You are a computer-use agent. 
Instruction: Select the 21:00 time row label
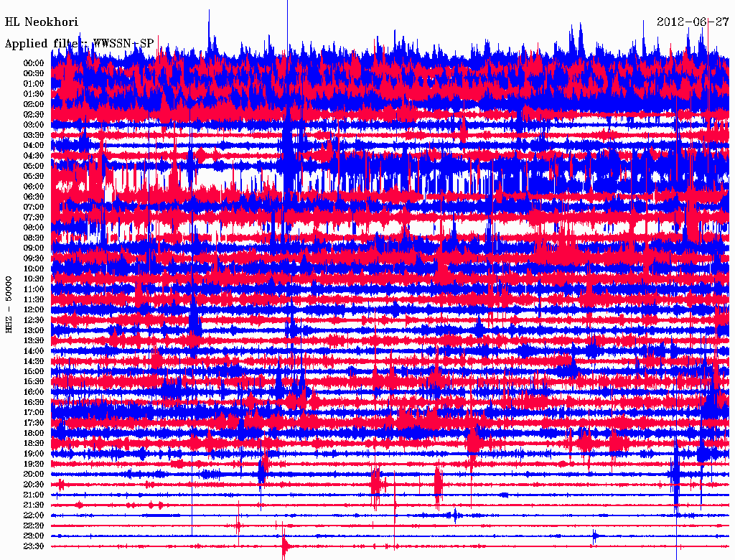[x=34, y=495]
